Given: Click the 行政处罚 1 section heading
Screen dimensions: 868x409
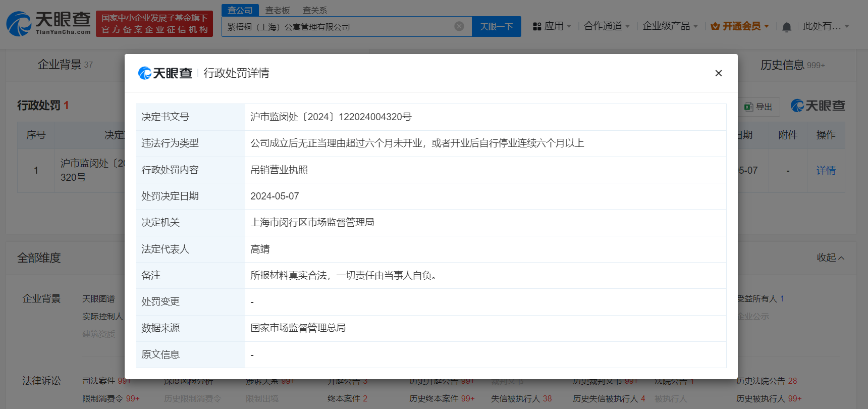Looking at the screenshot, I should [x=43, y=106].
